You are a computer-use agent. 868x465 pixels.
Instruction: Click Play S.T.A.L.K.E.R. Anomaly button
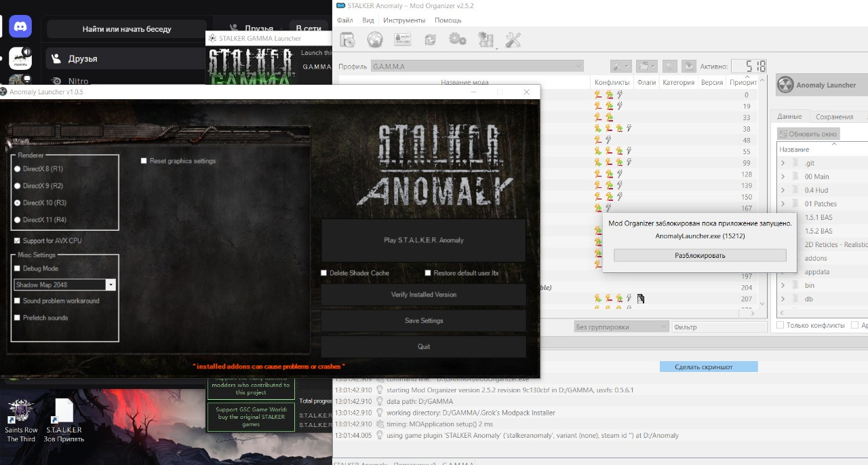click(x=423, y=240)
